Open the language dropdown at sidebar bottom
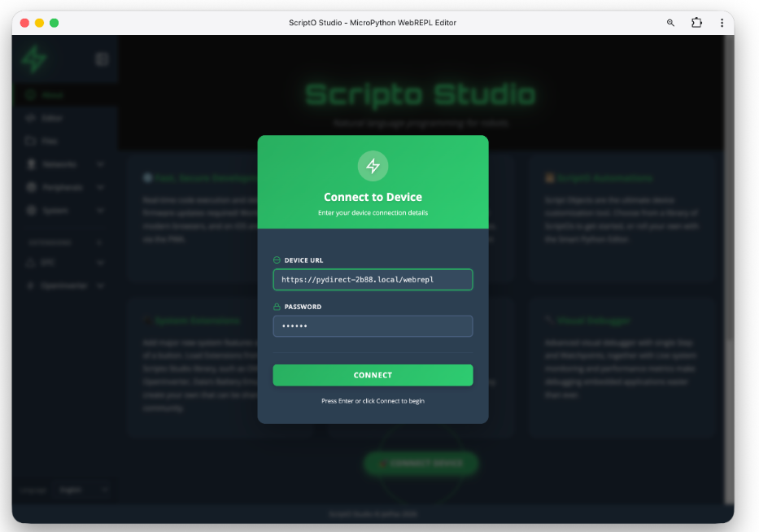The image size is (759, 532). 83,490
